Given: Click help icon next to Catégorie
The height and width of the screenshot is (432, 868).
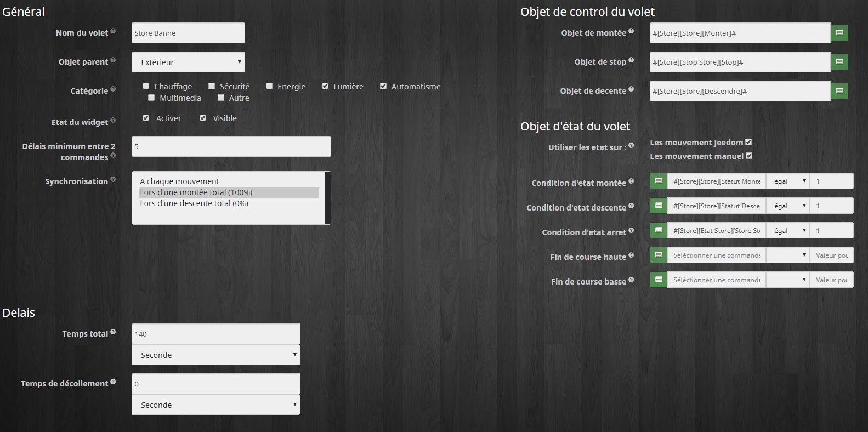Looking at the screenshot, I should click(x=113, y=89).
